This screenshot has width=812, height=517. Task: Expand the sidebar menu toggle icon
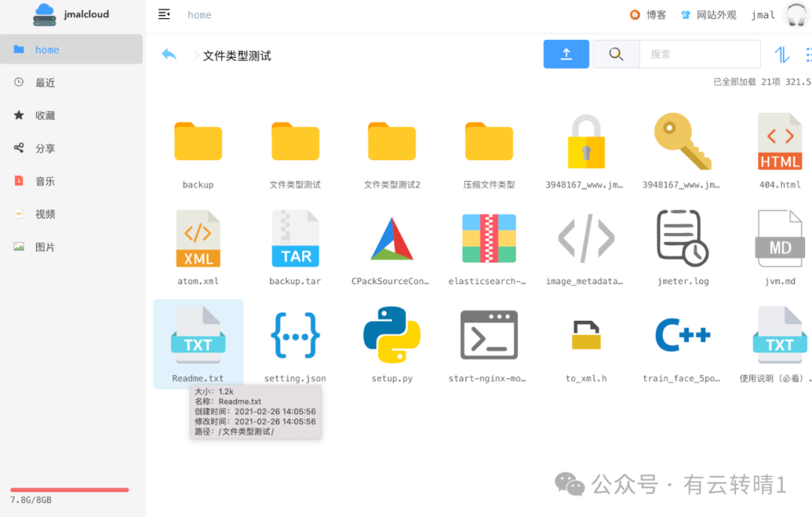point(164,14)
